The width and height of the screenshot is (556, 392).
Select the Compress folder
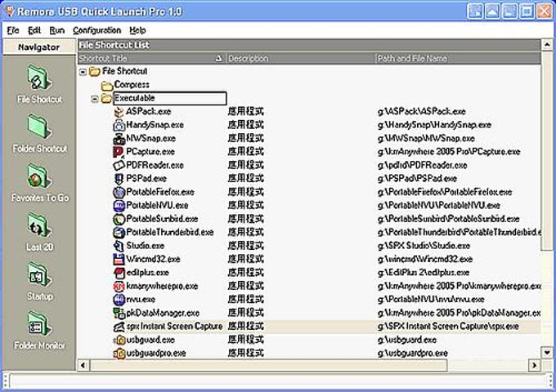click(x=132, y=85)
